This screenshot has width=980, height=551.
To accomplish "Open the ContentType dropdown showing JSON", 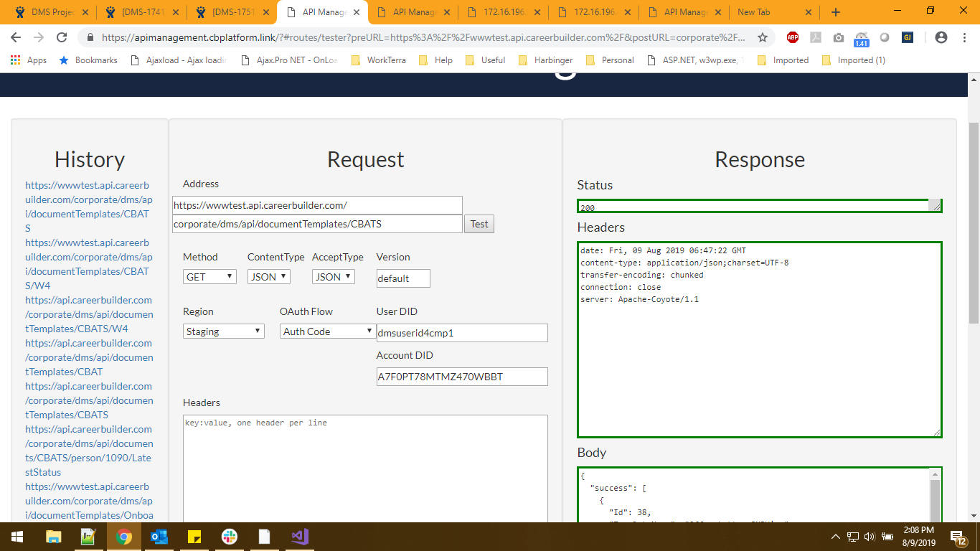I will pyautogui.click(x=269, y=276).
